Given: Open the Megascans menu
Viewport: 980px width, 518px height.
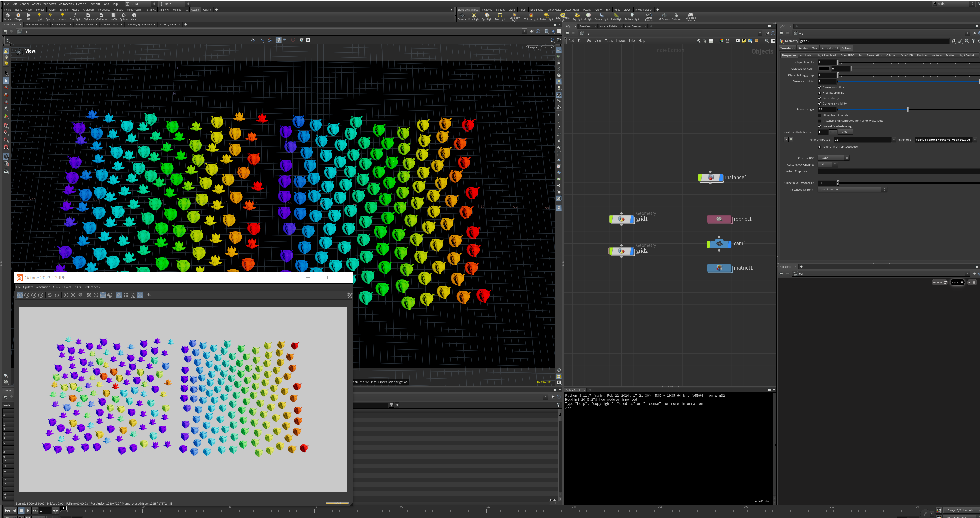Looking at the screenshot, I should [65, 4].
